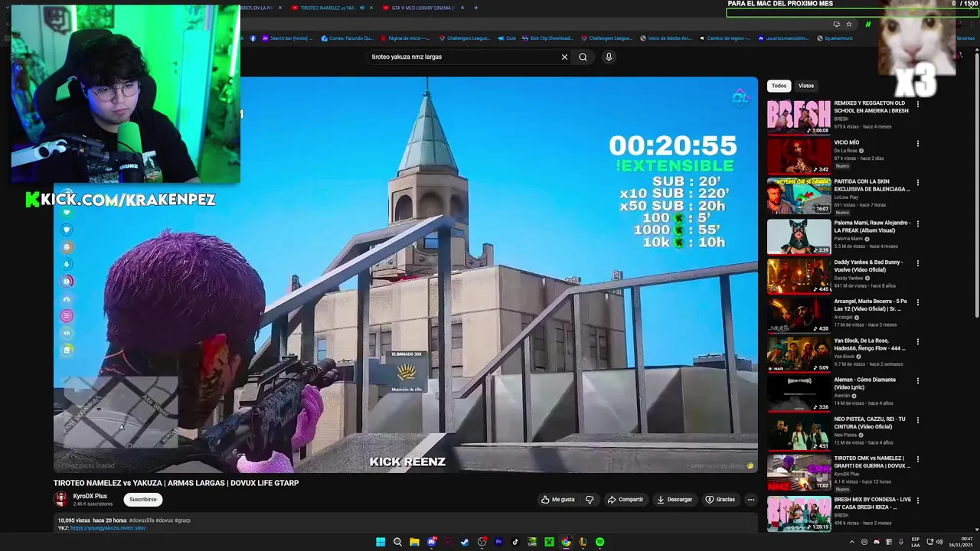This screenshot has height=551, width=980.
Task: Close the GTA V MLO LUXURY CINEMA tab
Action: click(462, 8)
